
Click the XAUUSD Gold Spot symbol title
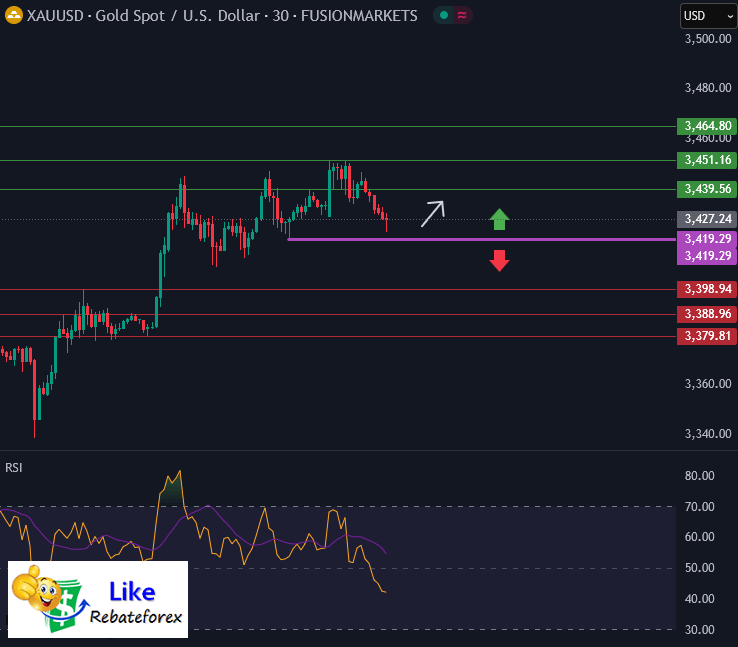[143, 16]
